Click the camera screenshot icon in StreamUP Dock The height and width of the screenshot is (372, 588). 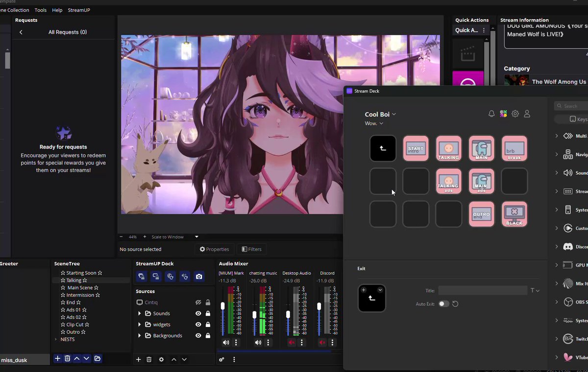point(199,277)
